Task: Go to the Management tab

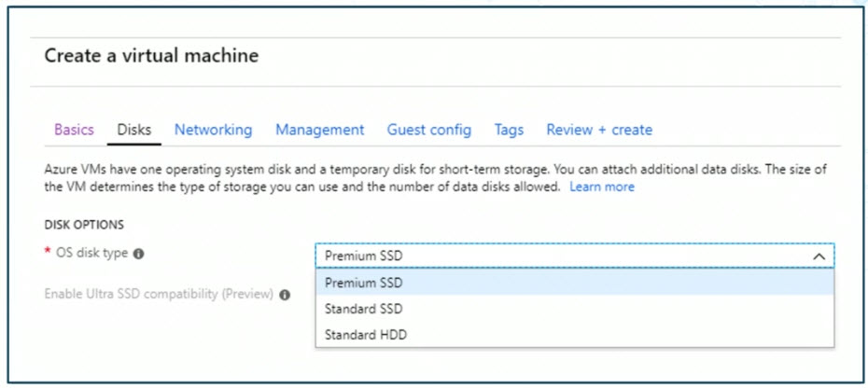Action: coord(320,130)
